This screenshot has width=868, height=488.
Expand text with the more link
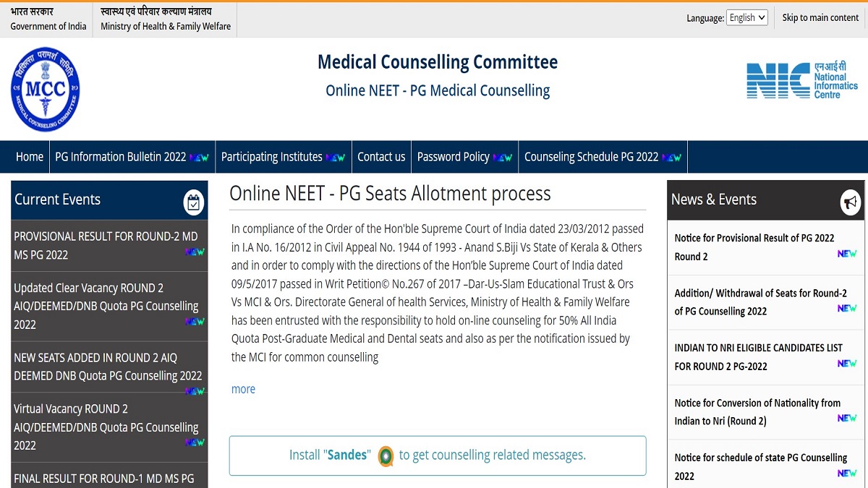pos(243,389)
